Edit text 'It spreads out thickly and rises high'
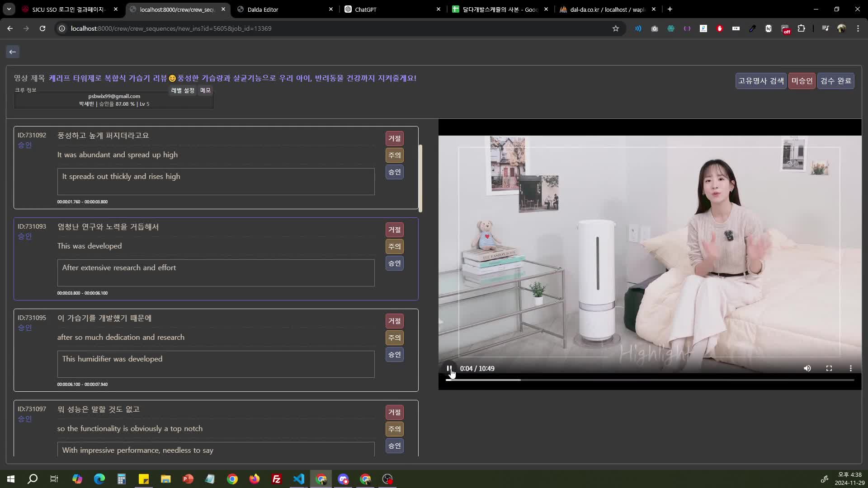 coord(216,182)
